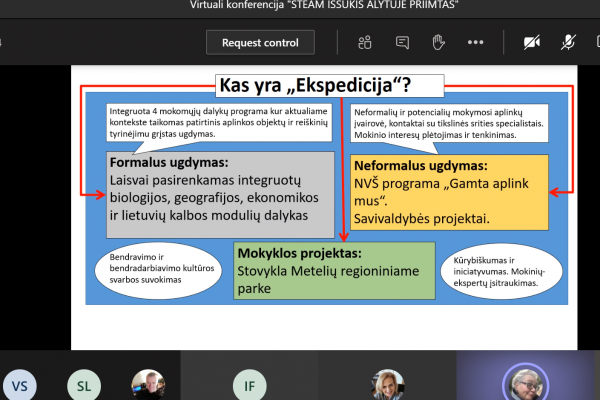Click the "Stovykla Metelių regioniniame" line
600x400 pixels.
tap(328, 271)
